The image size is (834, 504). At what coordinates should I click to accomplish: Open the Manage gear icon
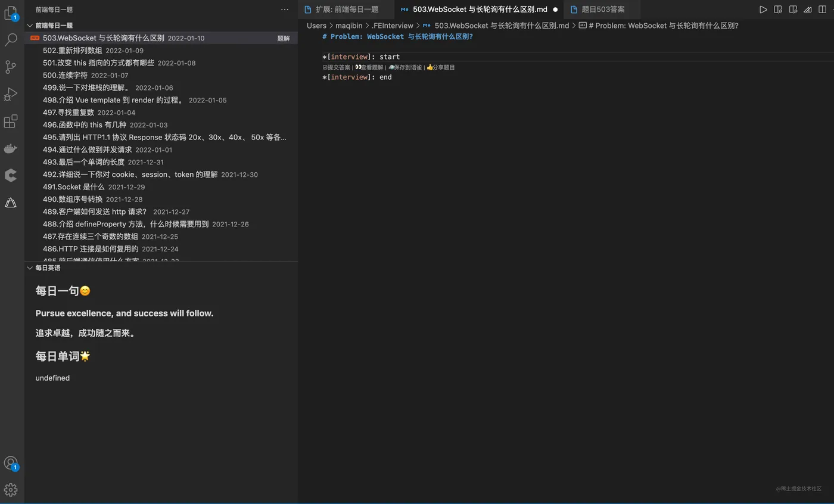click(10, 490)
